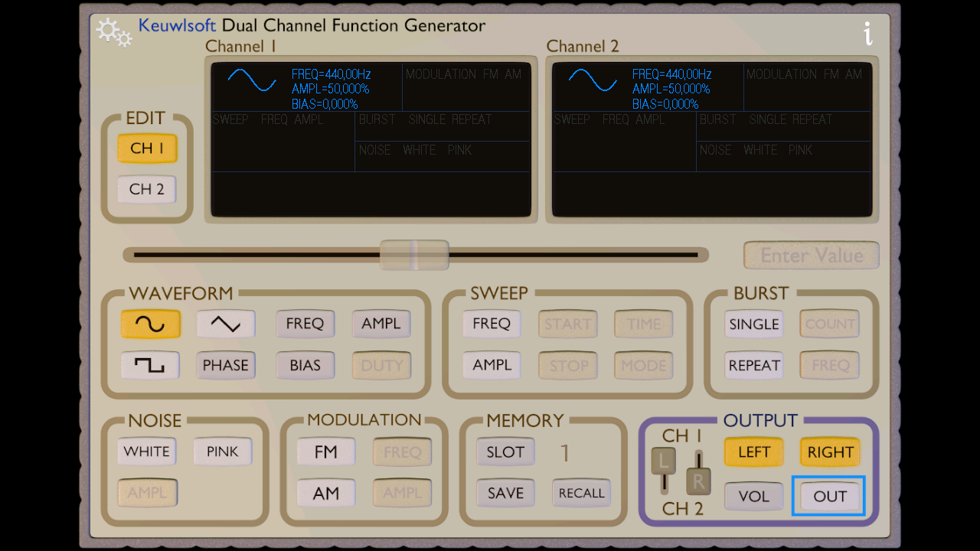Screen dimensions: 980x551
Task: Click the sweep TIME button
Action: pyautogui.click(x=644, y=324)
